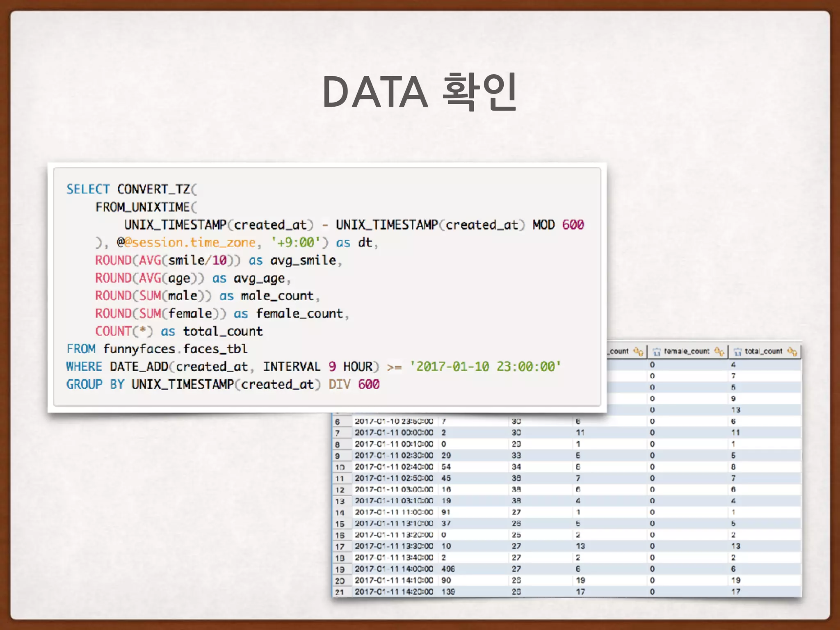Click total_count cell showing 19
This screenshot has height=630, width=840.
click(735, 580)
